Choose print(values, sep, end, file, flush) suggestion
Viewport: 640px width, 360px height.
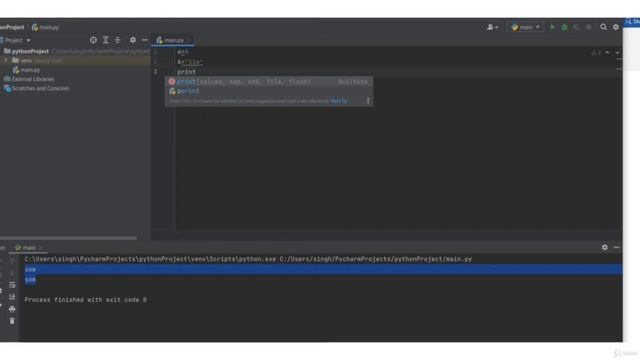(269, 82)
